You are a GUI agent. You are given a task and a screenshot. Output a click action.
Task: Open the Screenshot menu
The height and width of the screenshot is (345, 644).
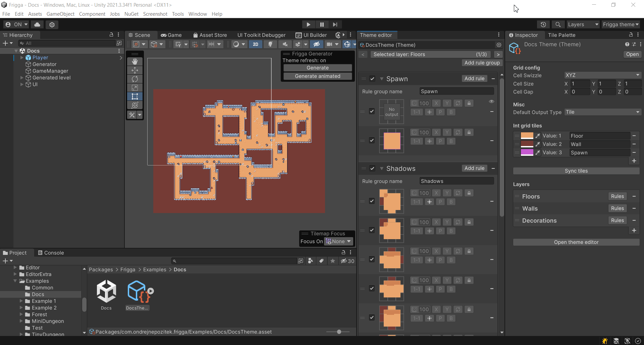coord(155,14)
